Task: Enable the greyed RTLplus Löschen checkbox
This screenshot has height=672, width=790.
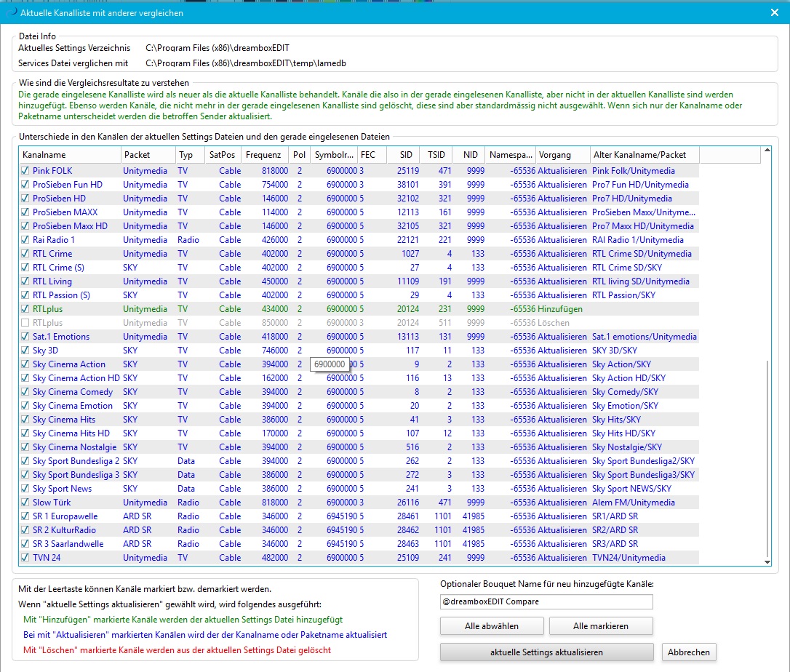Action: [x=26, y=323]
